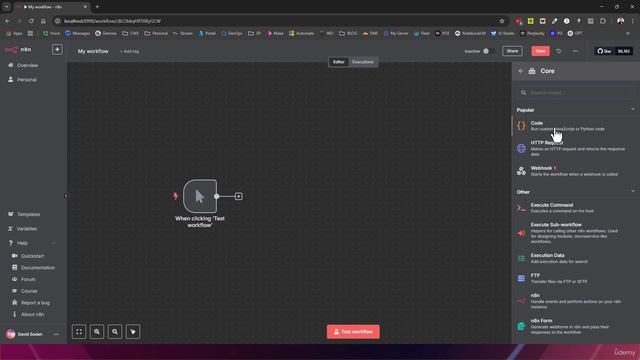
Task: Click the browser address bar
Action: pyautogui.click(x=278, y=21)
